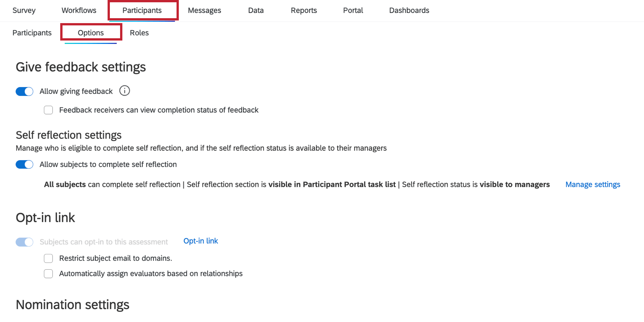Switch to the Portal tab
Image resolution: width=644 pixels, height=322 pixels.
(x=353, y=10)
